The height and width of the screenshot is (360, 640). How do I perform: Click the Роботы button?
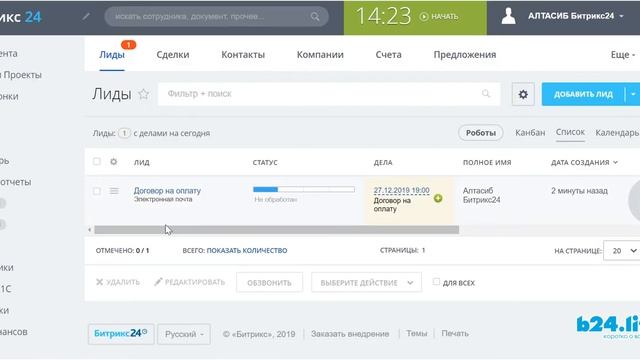click(480, 133)
